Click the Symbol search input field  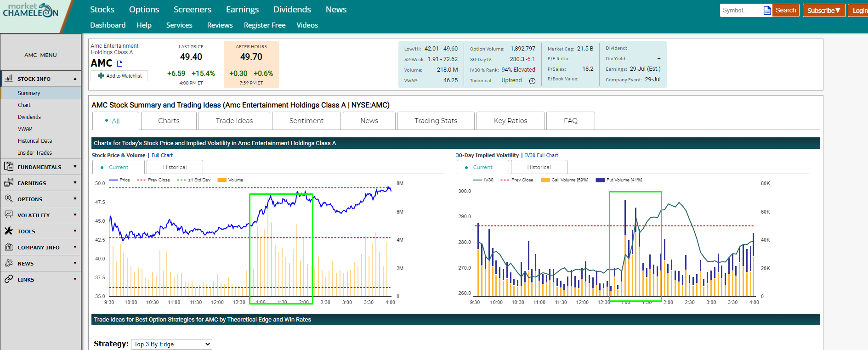click(x=741, y=10)
